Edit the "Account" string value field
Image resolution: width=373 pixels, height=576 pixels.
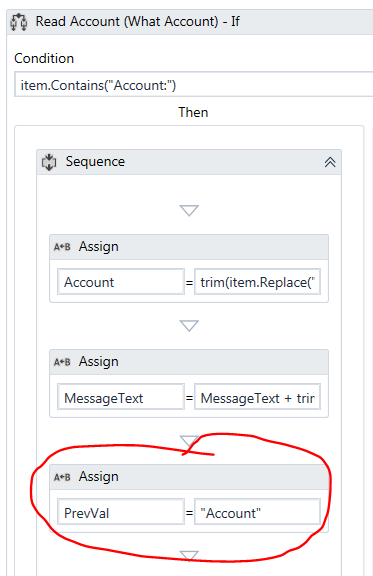(257, 512)
